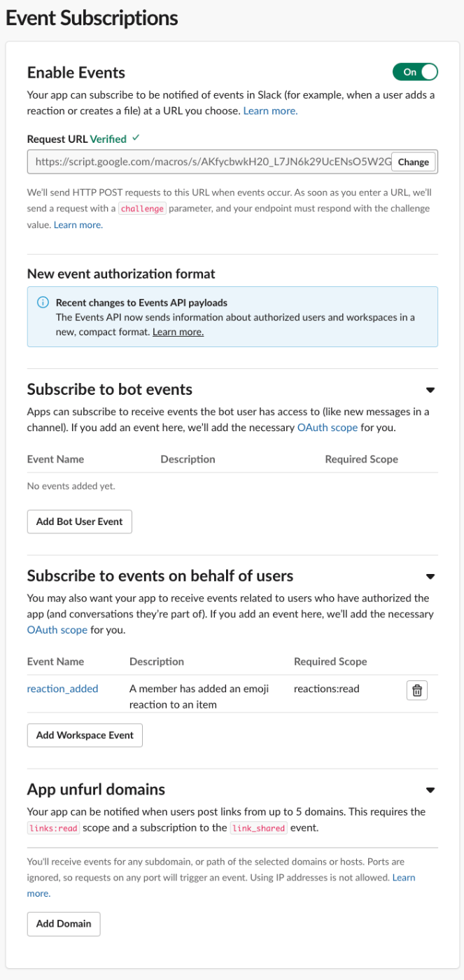
Task: Open Learn more link after challenge value text
Action: [78, 225]
